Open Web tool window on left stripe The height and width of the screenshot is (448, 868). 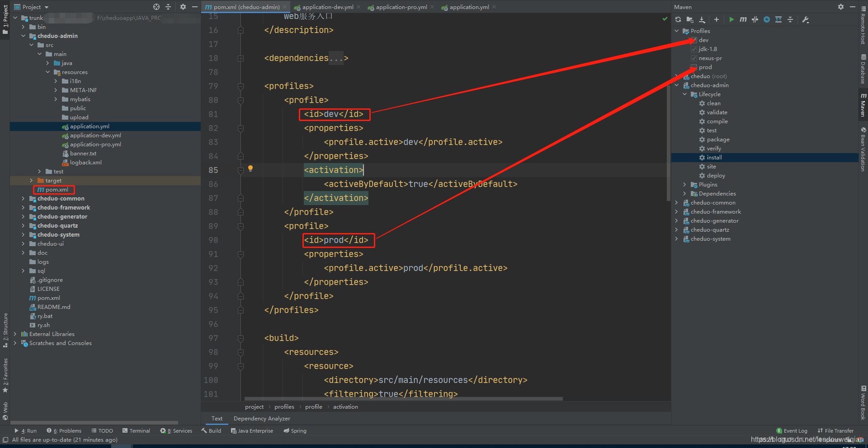[5, 411]
